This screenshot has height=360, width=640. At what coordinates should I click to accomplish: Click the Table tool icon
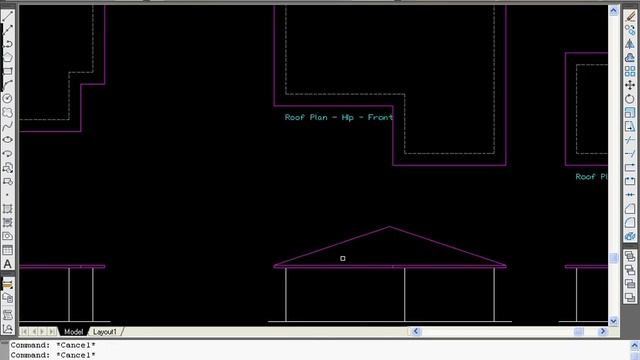(x=7, y=250)
